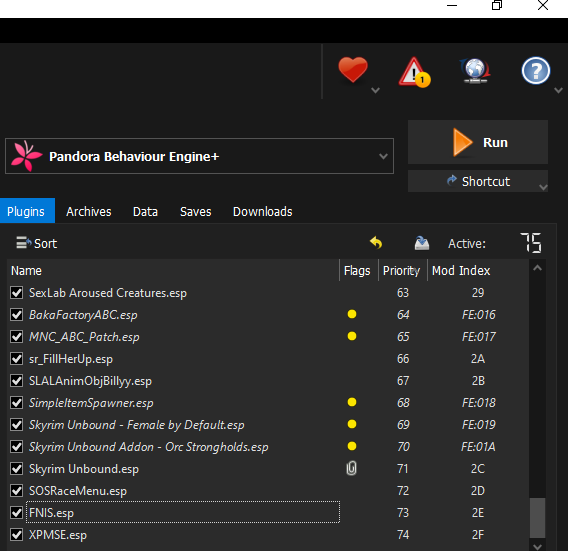Image resolution: width=568 pixels, height=551 pixels.
Task: Uncheck SimpleItemSpawner.esp
Action: click(x=17, y=403)
